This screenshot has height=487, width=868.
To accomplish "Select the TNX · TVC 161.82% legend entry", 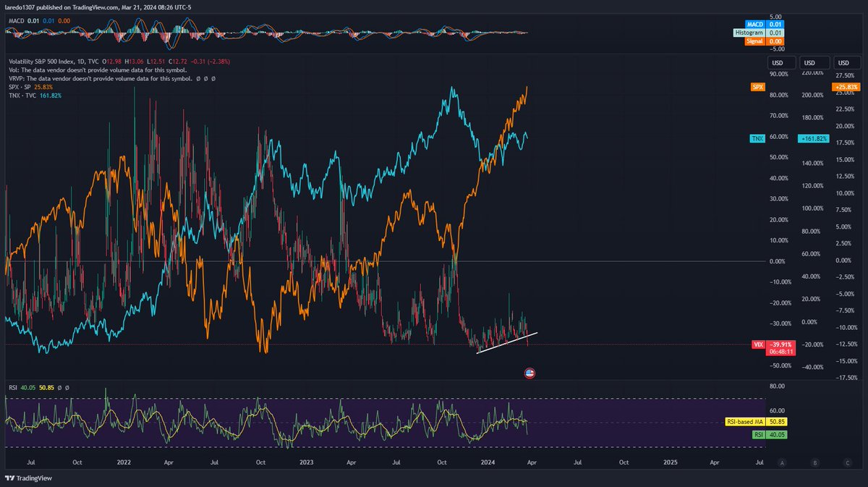I will 34,96.
